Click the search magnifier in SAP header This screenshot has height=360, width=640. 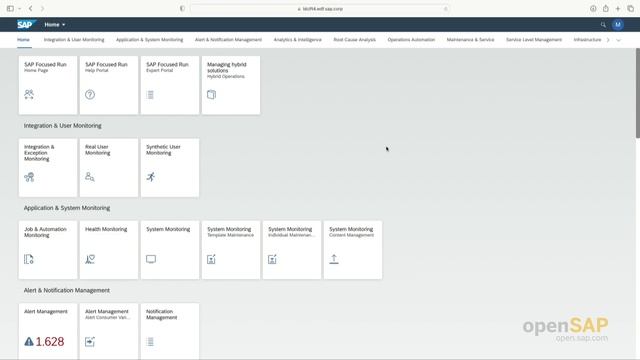603,25
